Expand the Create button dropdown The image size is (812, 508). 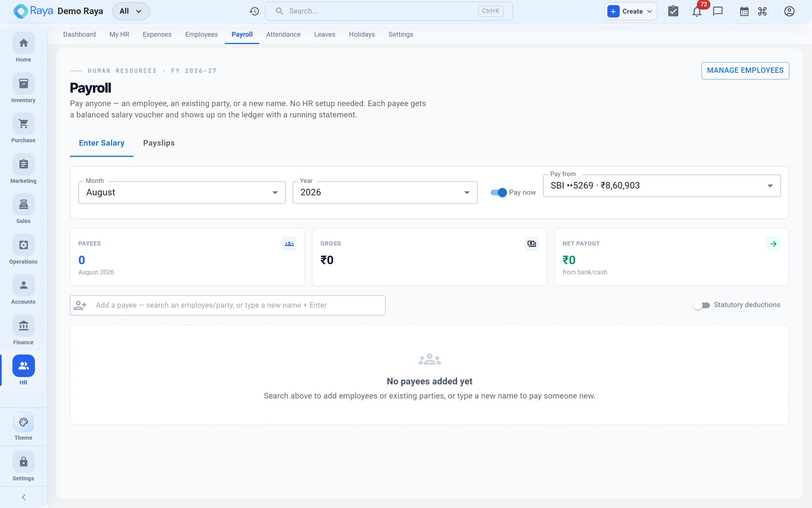click(x=631, y=11)
